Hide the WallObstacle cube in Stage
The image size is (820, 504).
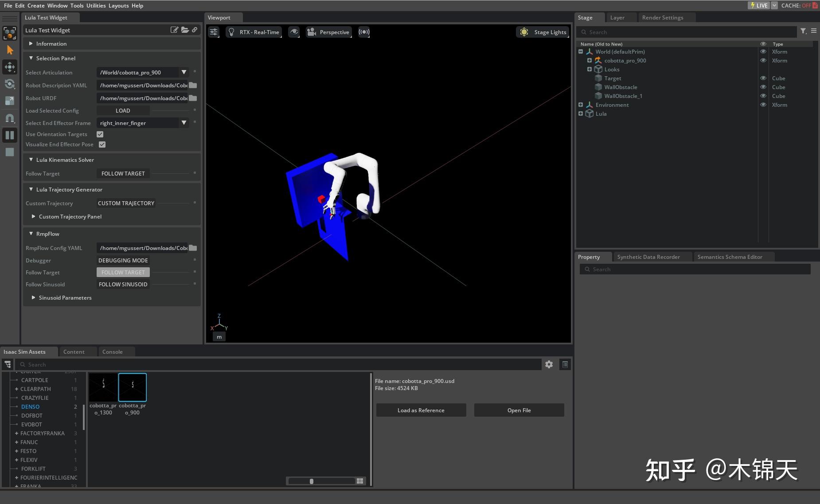[763, 87]
